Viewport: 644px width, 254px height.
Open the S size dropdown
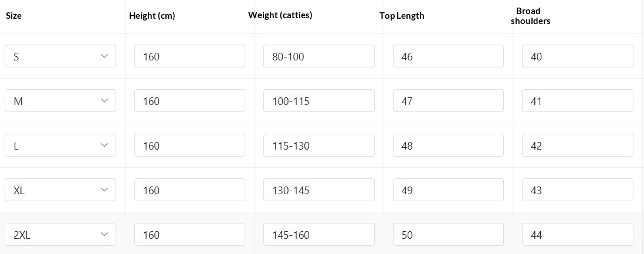click(60, 56)
